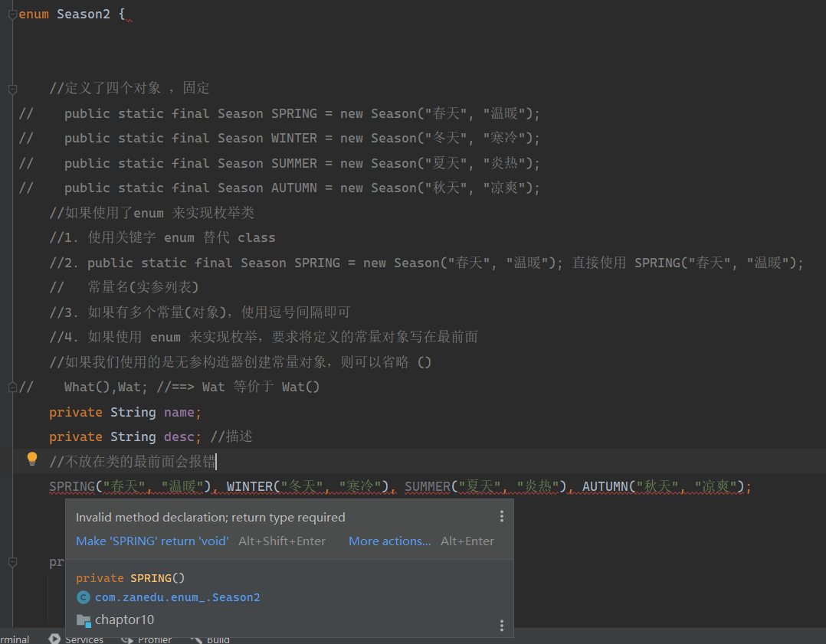Click the commented 'Season AUTUMN = new Season' line
The width and height of the screenshot is (826, 644).
[279, 188]
